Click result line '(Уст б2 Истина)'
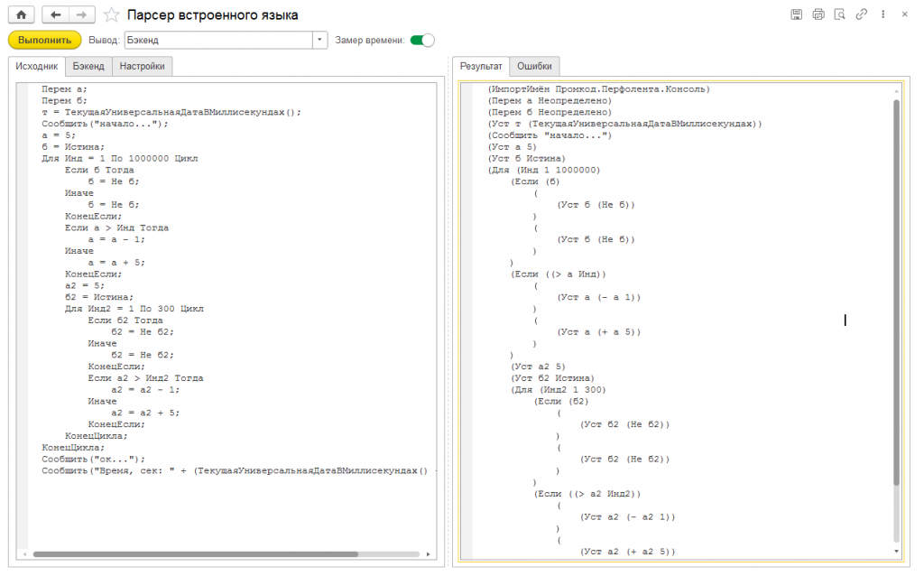The width and height of the screenshot is (924, 576). coord(553,378)
